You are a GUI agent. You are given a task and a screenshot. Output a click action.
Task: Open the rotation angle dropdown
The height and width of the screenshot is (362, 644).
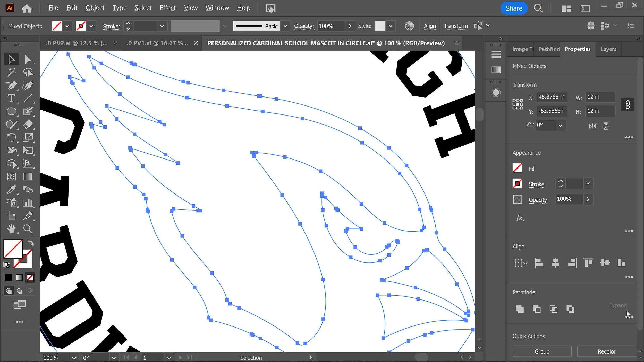(560, 126)
